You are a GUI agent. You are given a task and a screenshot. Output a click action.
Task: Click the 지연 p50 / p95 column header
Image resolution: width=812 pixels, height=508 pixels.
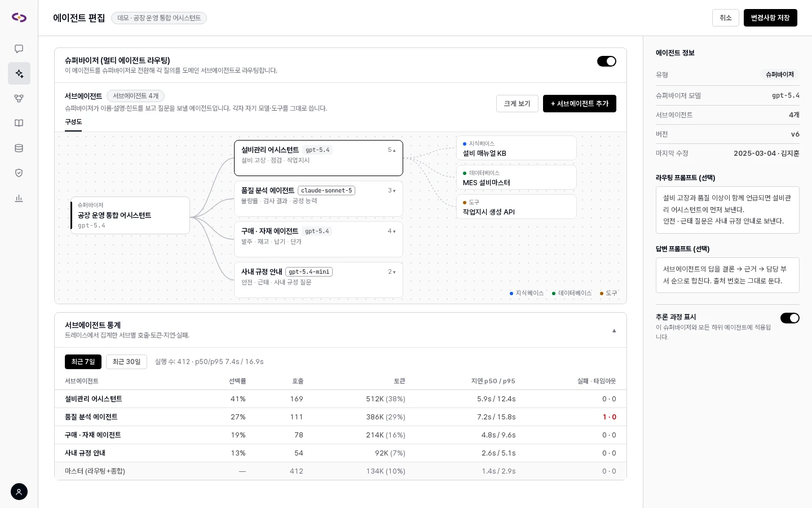493,381
